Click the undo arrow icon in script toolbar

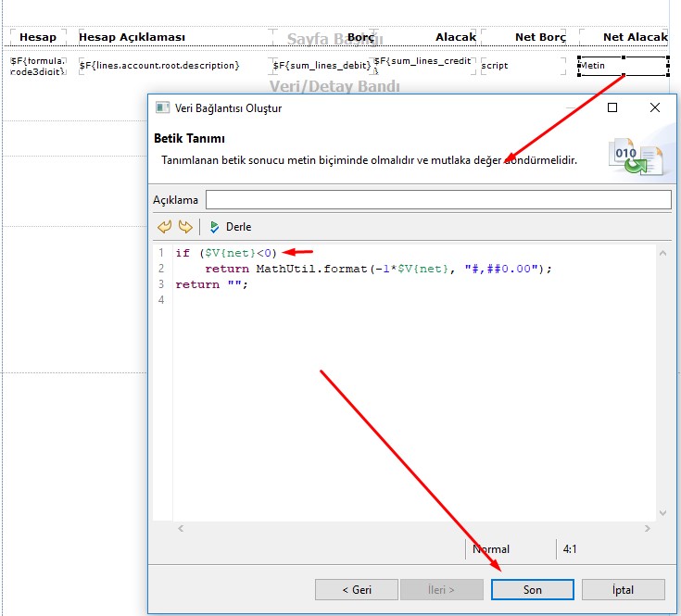click(x=165, y=227)
